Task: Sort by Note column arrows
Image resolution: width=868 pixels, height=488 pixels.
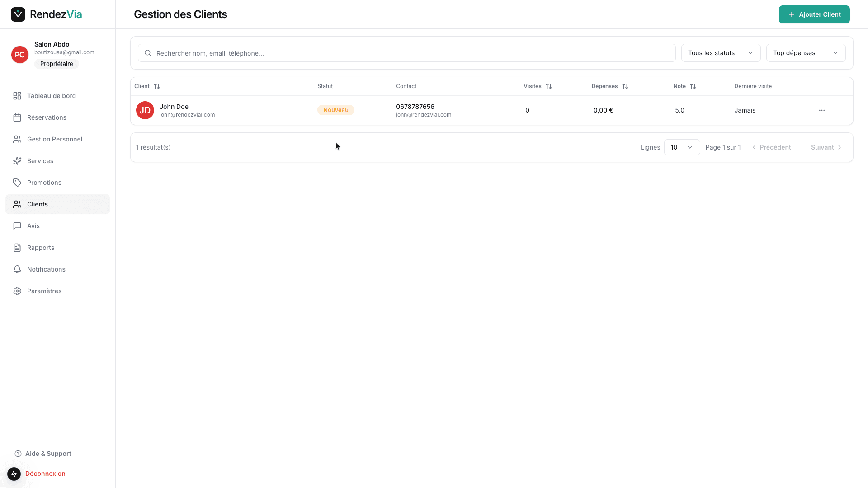Action: 693,86
